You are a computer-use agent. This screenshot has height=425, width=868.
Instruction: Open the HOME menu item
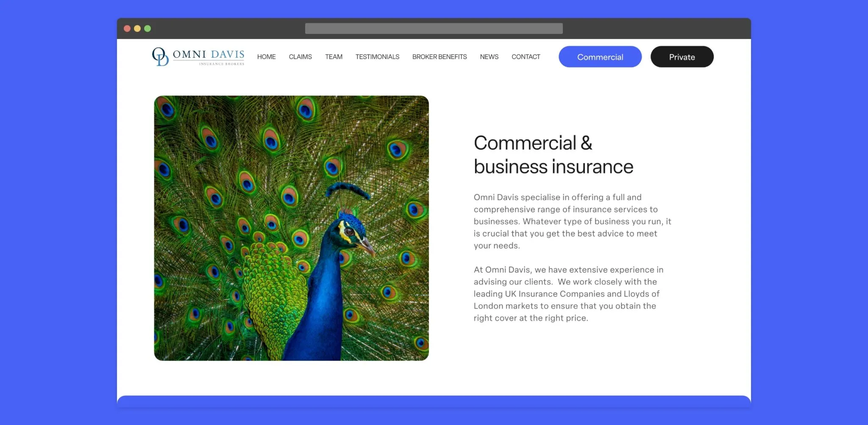[x=266, y=57]
